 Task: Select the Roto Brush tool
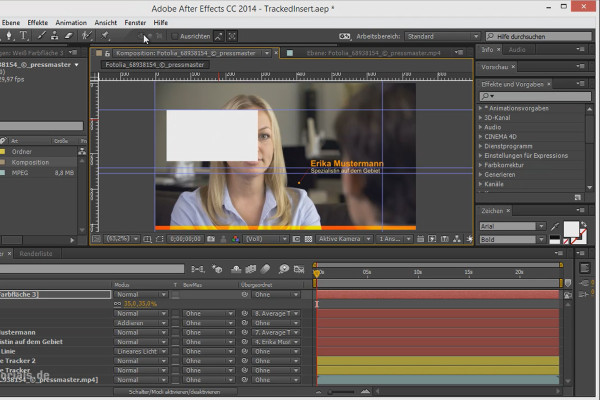pos(87,36)
